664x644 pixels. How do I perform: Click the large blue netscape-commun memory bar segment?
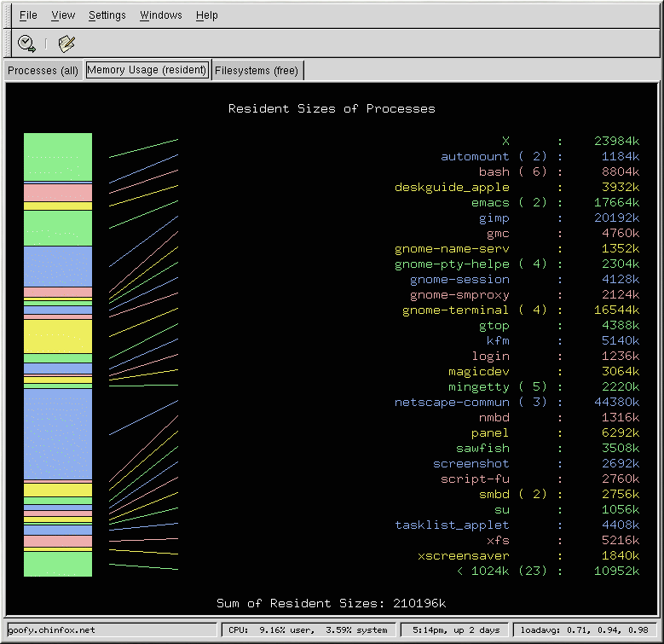[x=58, y=434]
